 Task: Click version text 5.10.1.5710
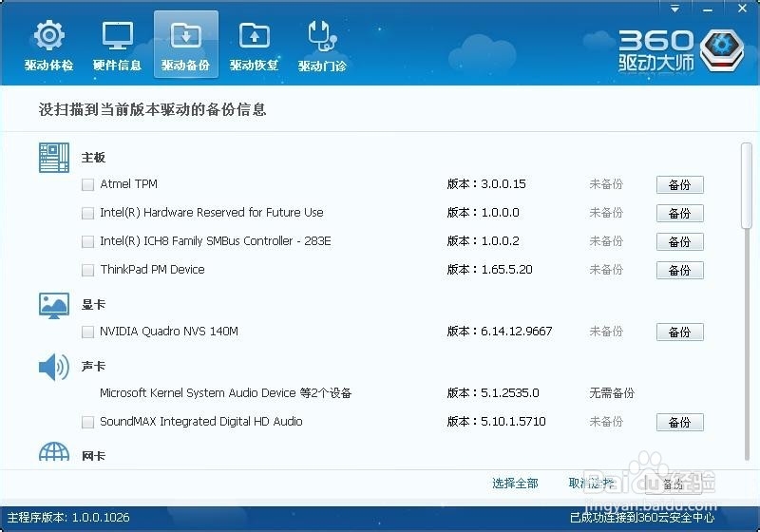513,422
